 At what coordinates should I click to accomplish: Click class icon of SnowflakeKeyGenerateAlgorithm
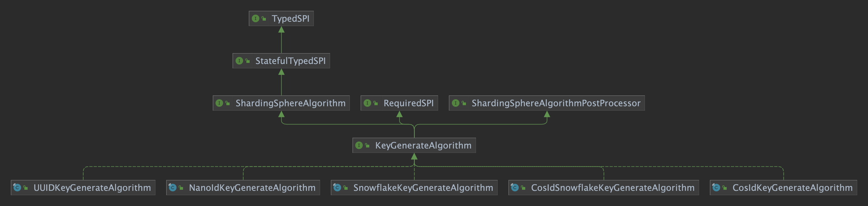click(x=337, y=188)
